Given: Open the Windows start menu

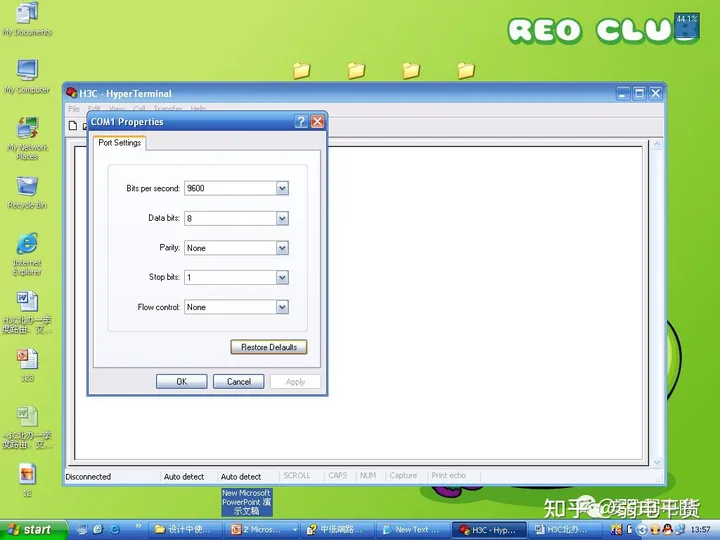Looking at the screenshot, I should click(33, 530).
